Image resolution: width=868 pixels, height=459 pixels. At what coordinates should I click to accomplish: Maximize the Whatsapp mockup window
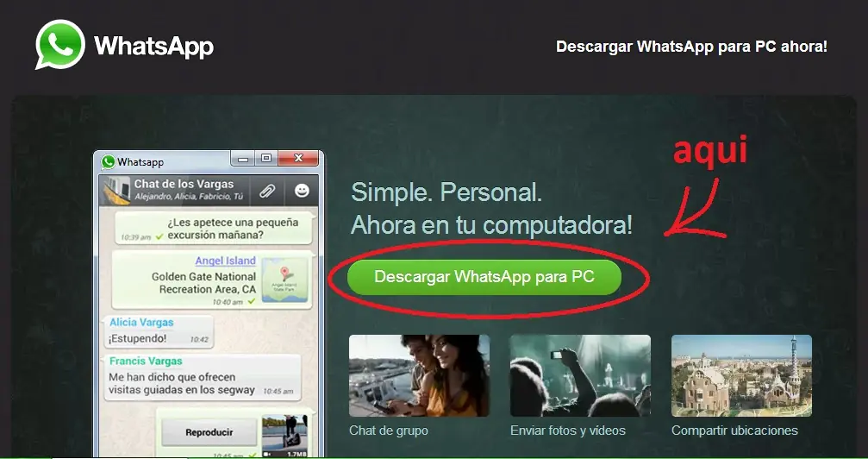point(266,159)
